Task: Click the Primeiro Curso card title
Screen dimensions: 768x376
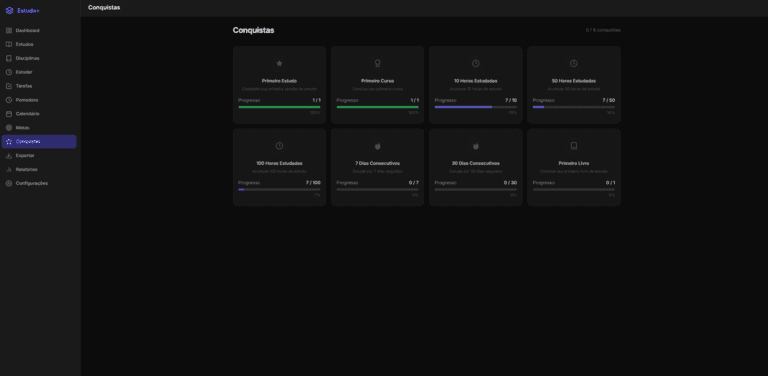Action: [377, 81]
